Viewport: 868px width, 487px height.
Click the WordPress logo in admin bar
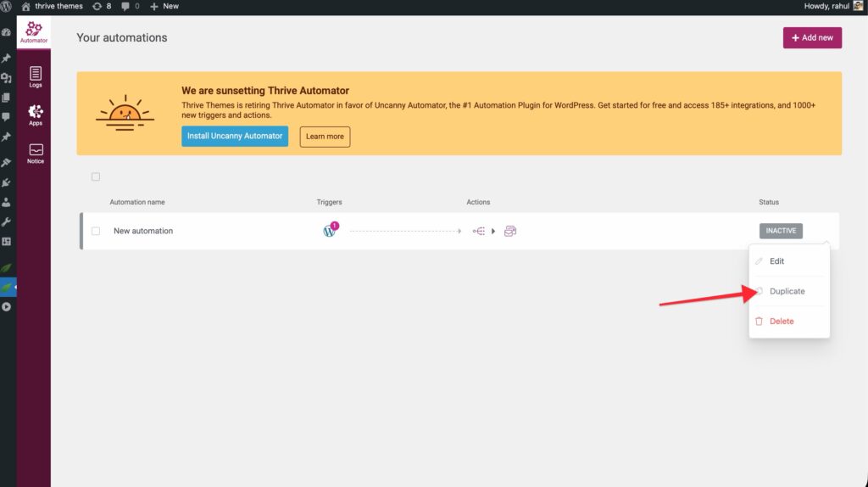7,6
